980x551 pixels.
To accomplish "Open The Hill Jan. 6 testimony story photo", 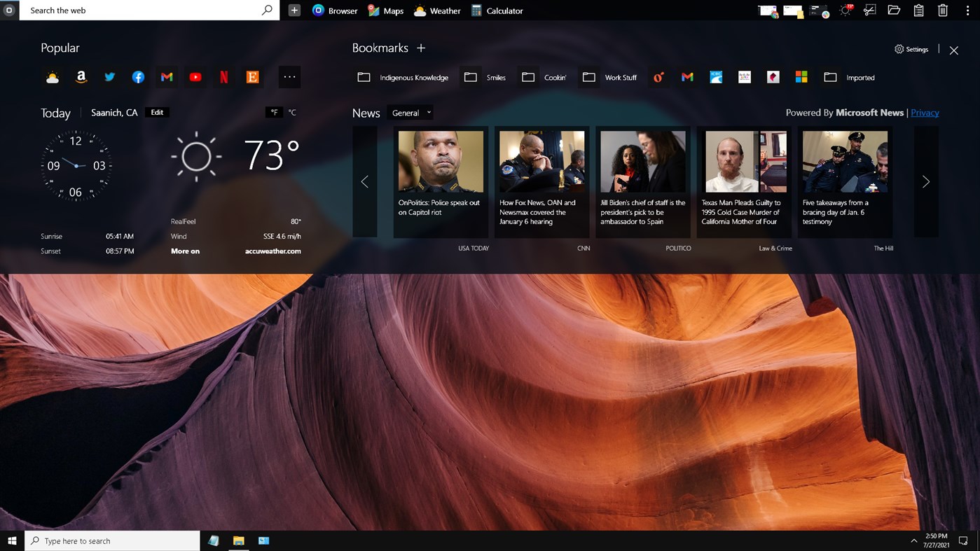I will [x=845, y=162].
